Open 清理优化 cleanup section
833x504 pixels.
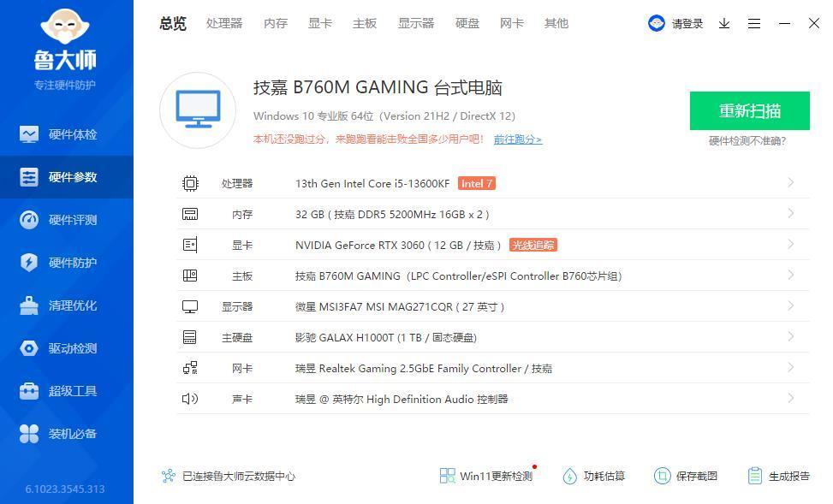pos(67,305)
